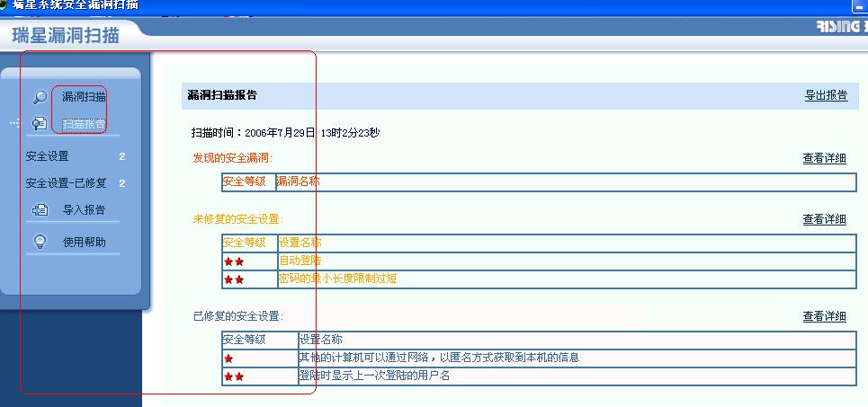The image size is (868, 407).
Task: Click 设置名称 header in 已修复 table
Action: tap(320, 339)
